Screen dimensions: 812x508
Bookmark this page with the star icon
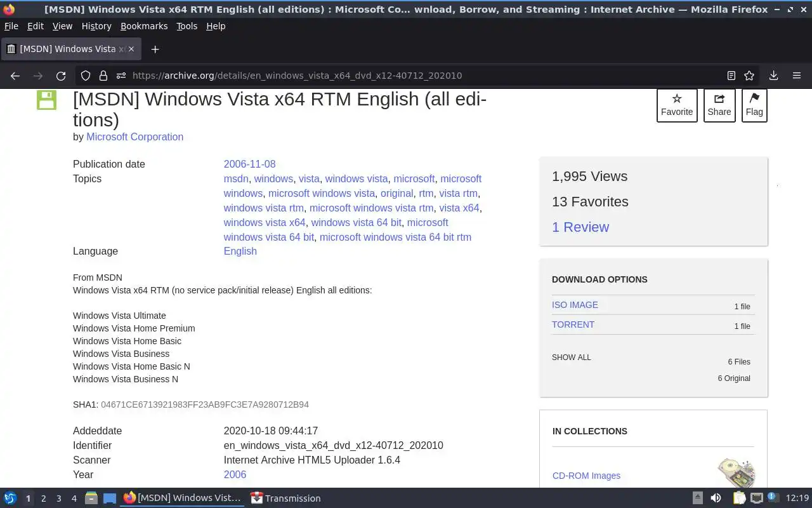[x=749, y=76]
